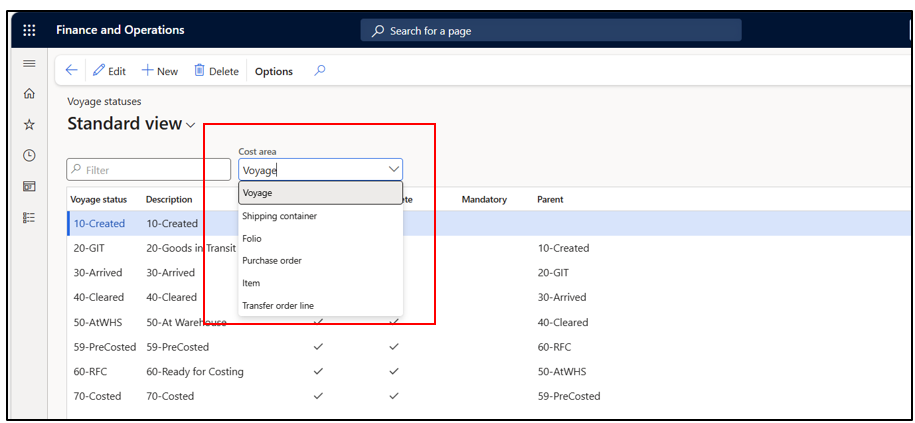Image resolution: width=915 pixels, height=423 pixels.
Task: Select Shipping container in the Cost area list
Action: [x=320, y=216]
